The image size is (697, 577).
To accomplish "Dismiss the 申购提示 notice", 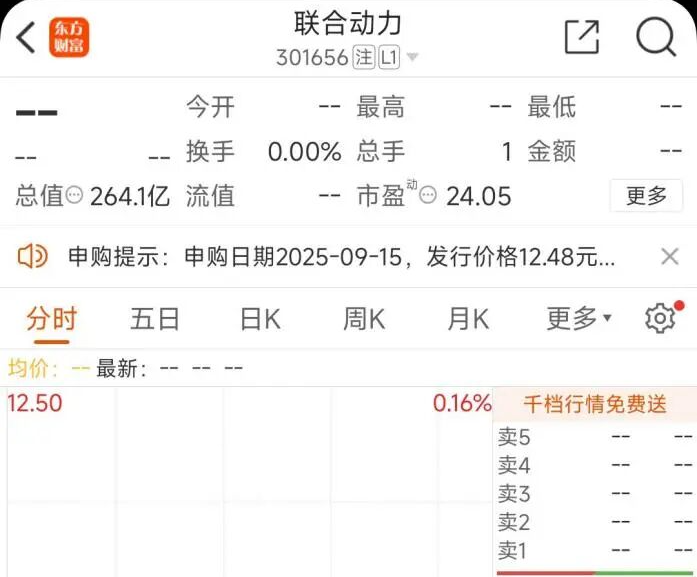I will click(670, 257).
